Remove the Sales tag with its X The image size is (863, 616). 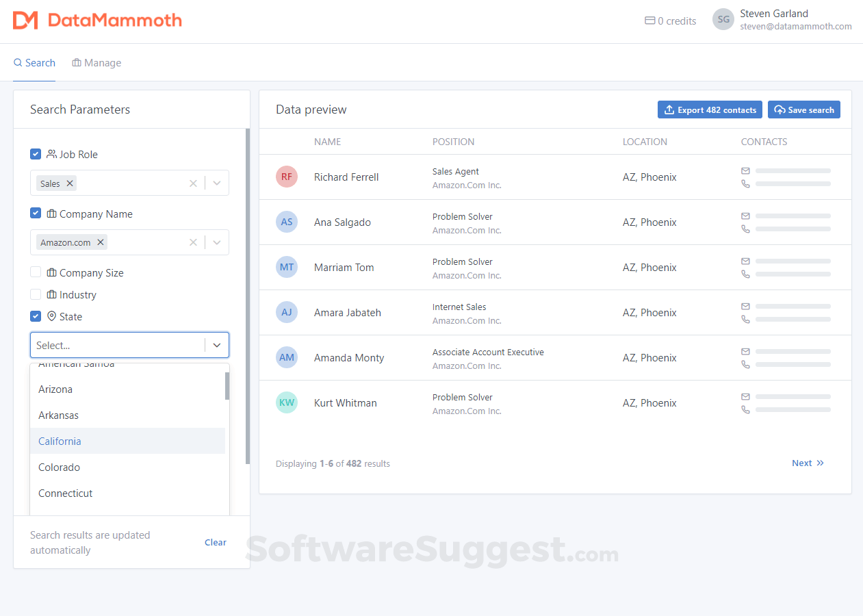point(70,183)
